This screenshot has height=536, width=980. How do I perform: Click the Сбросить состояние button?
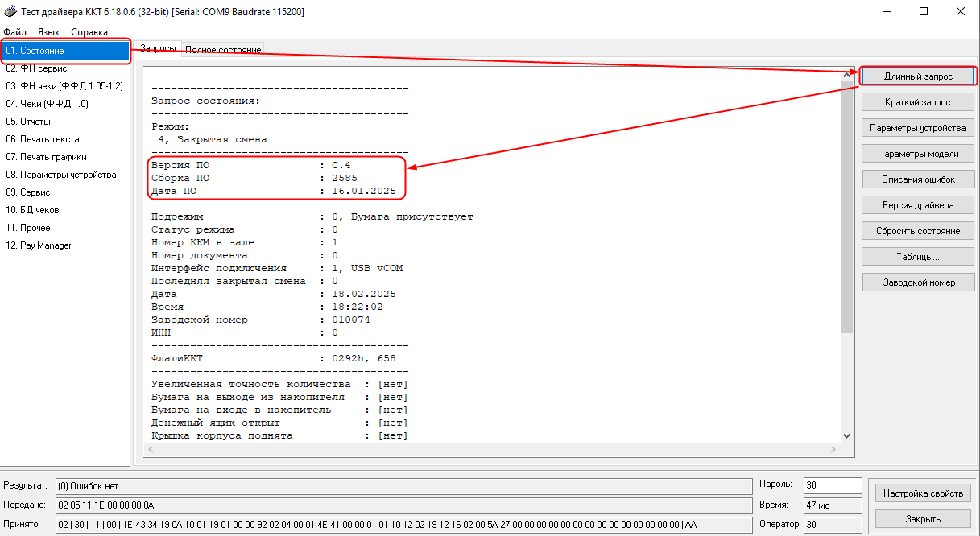[x=917, y=231]
